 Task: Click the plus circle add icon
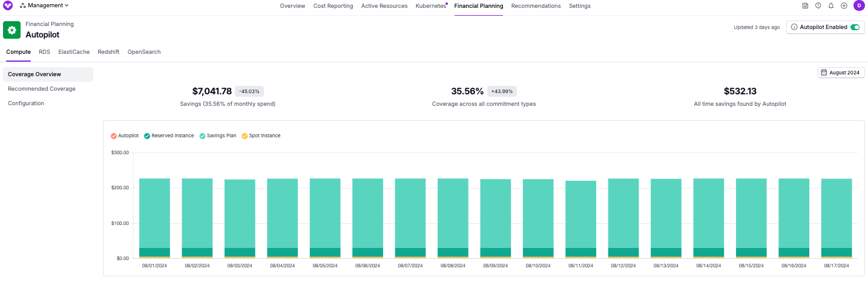[844, 5]
